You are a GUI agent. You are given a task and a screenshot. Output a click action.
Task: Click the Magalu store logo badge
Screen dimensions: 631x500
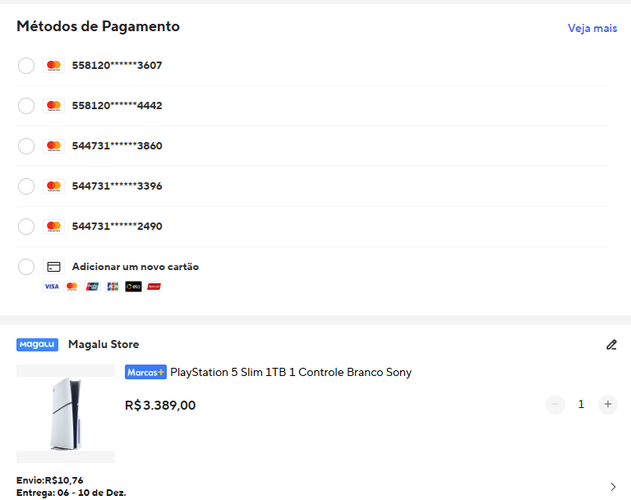pyautogui.click(x=37, y=345)
